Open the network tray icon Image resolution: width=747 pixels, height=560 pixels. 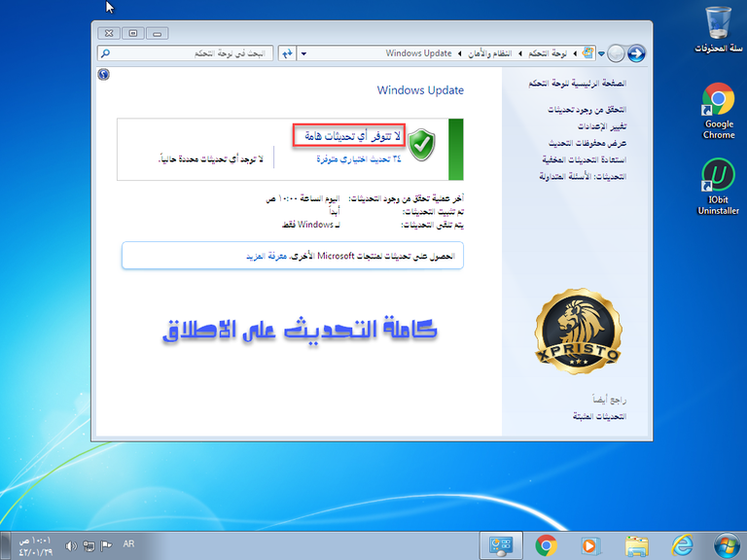point(89,545)
